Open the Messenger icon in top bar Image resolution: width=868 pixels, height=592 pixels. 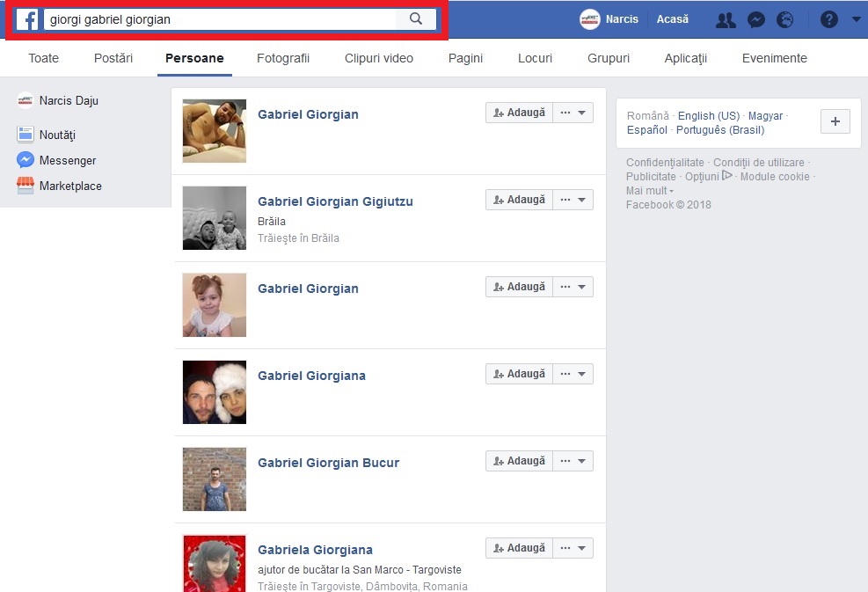(x=756, y=20)
